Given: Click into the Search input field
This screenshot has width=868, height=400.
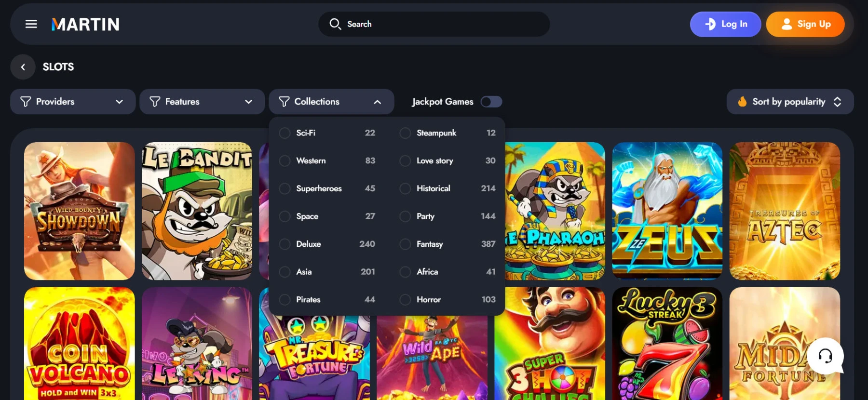Looking at the screenshot, I should coord(444,24).
